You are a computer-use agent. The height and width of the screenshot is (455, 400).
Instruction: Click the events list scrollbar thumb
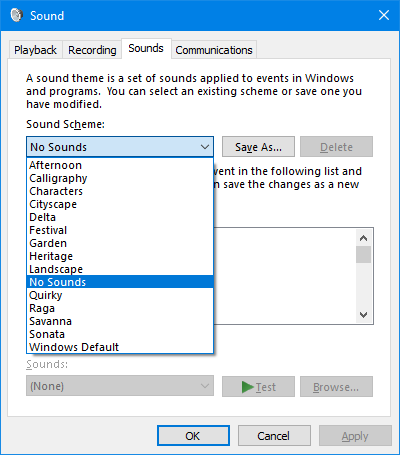click(x=363, y=255)
